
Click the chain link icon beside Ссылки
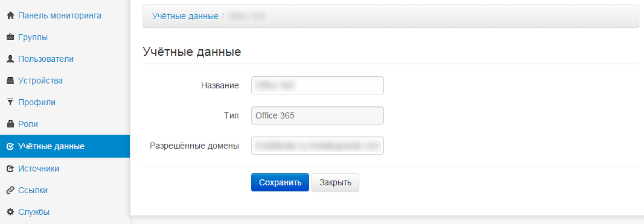point(10,190)
